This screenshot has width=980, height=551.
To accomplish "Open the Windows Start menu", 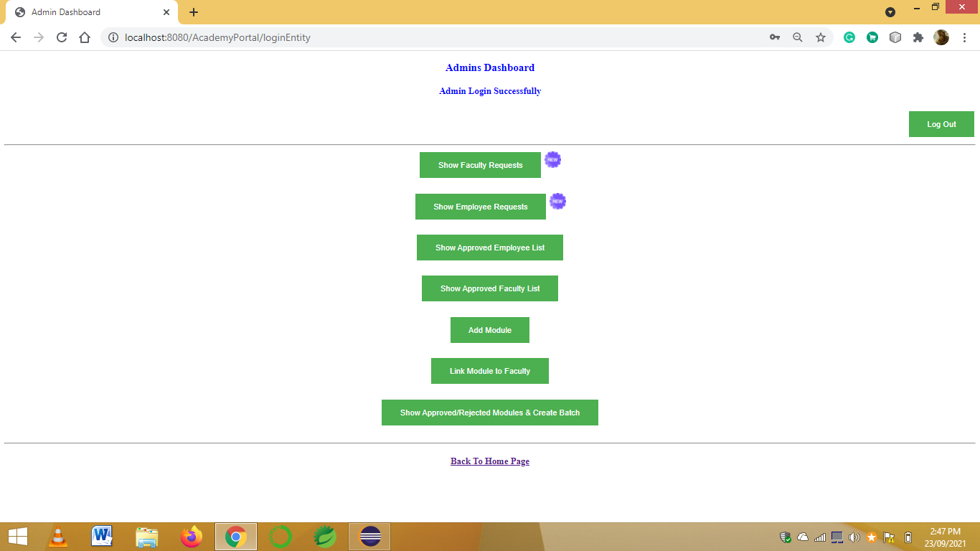I will click(x=18, y=537).
